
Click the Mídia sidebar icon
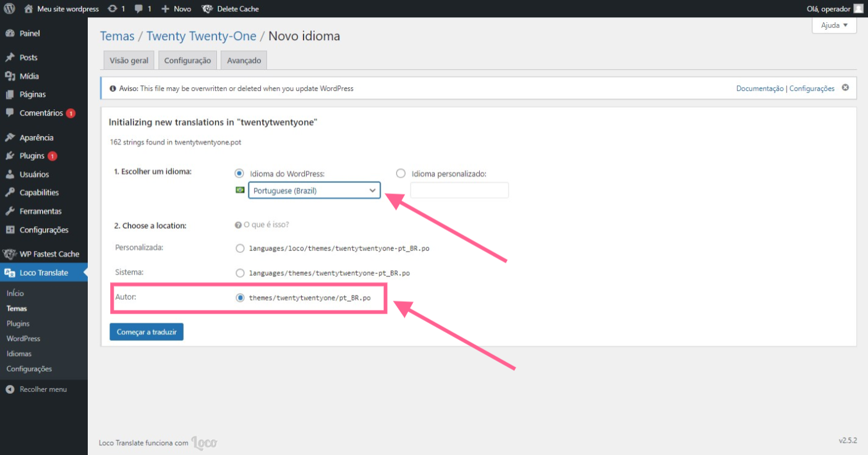(10, 76)
